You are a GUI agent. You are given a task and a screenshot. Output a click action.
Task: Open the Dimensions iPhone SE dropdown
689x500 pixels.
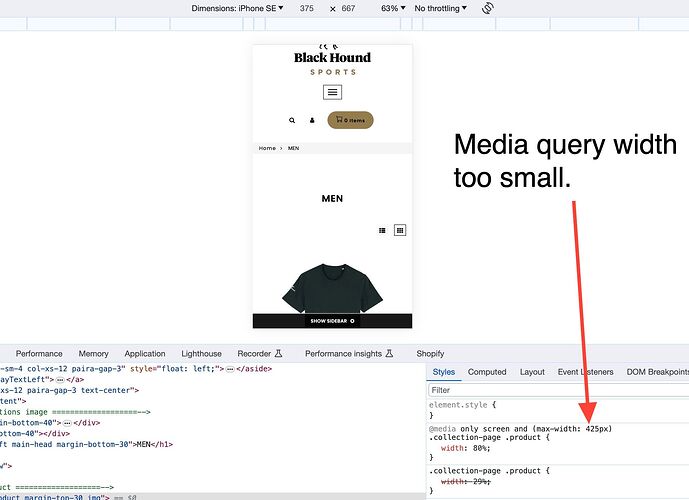[237, 8]
